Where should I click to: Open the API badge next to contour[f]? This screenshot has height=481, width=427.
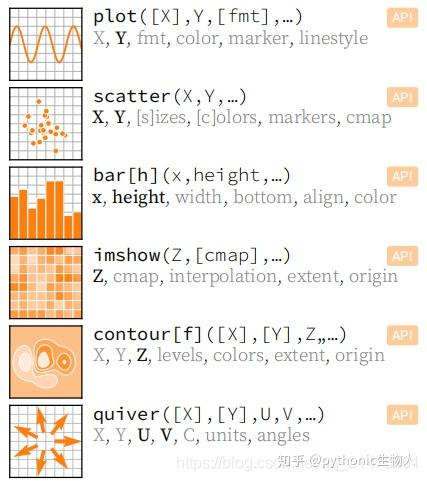402,335
